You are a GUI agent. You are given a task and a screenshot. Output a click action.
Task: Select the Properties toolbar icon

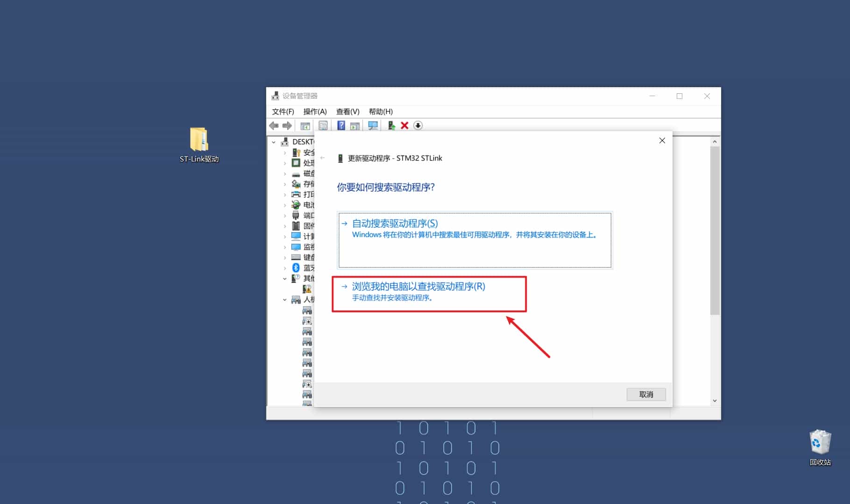[323, 126]
